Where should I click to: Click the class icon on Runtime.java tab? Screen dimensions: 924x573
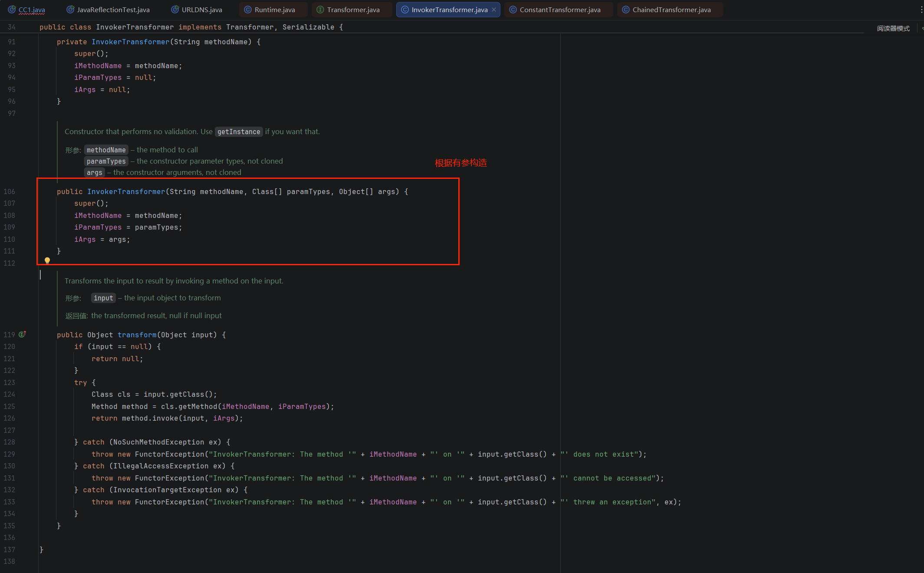[248, 10]
